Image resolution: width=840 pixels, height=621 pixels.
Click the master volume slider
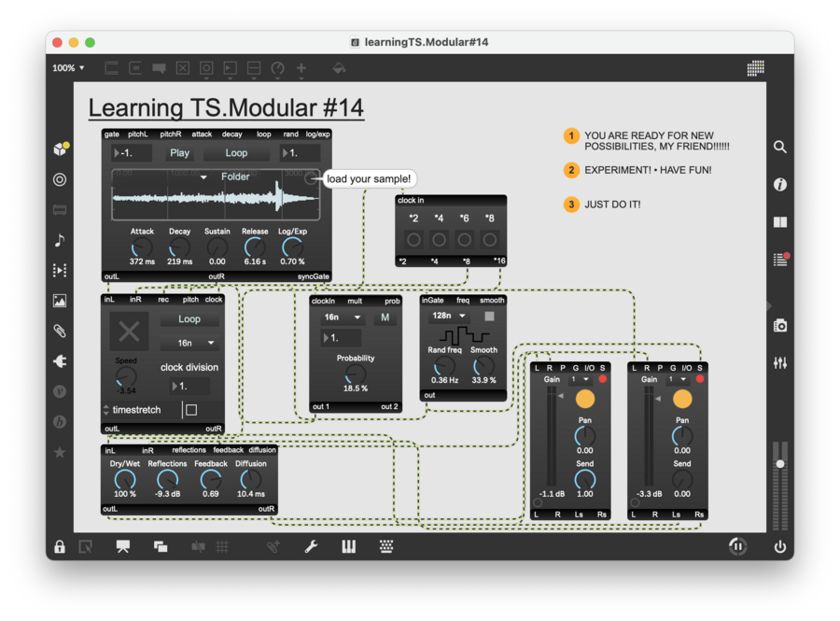click(780, 464)
